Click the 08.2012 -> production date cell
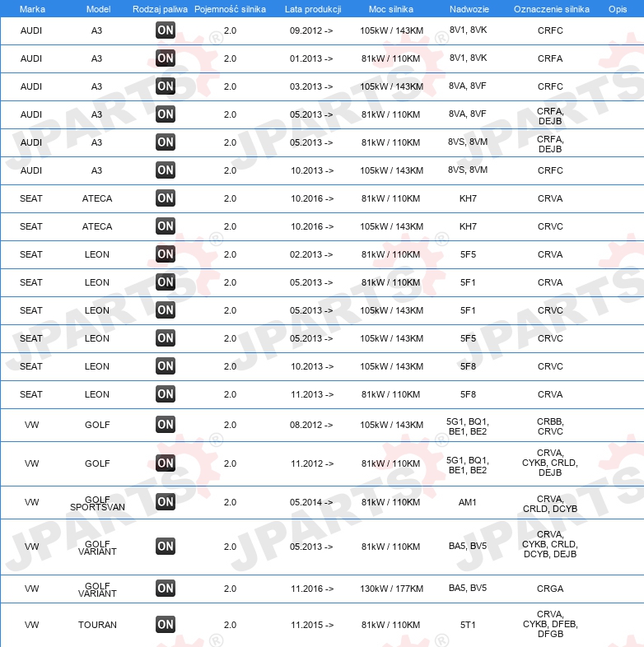The width and height of the screenshot is (644, 647). pos(311,425)
